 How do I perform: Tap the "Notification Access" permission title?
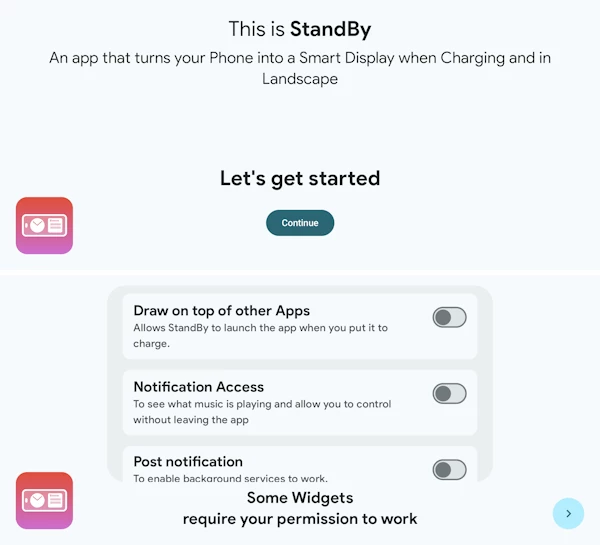(x=199, y=387)
